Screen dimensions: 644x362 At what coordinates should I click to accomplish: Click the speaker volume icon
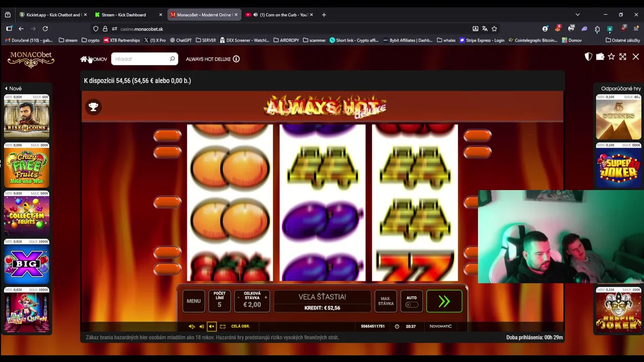coord(202,326)
